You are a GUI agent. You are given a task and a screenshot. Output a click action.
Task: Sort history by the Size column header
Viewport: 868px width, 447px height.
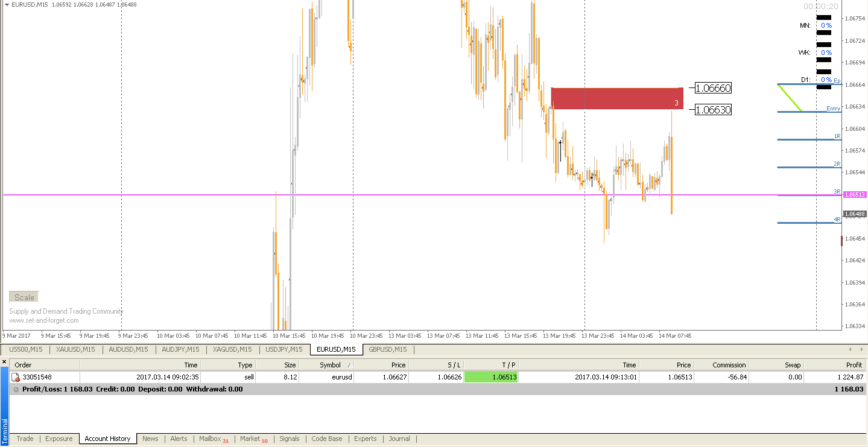point(277,365)
